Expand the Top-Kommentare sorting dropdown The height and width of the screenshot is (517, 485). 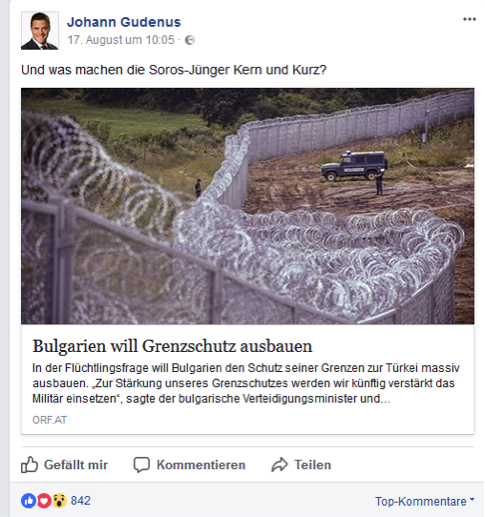tap(425, 501)
